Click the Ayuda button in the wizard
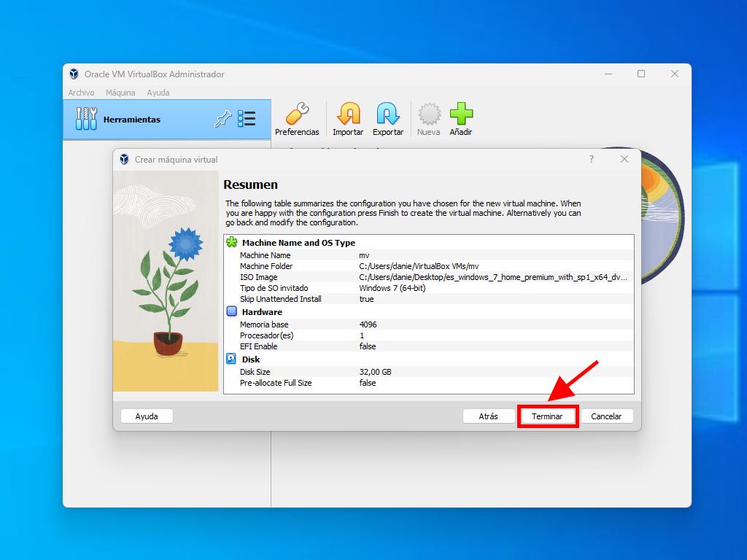 click(x=147, y=416)
